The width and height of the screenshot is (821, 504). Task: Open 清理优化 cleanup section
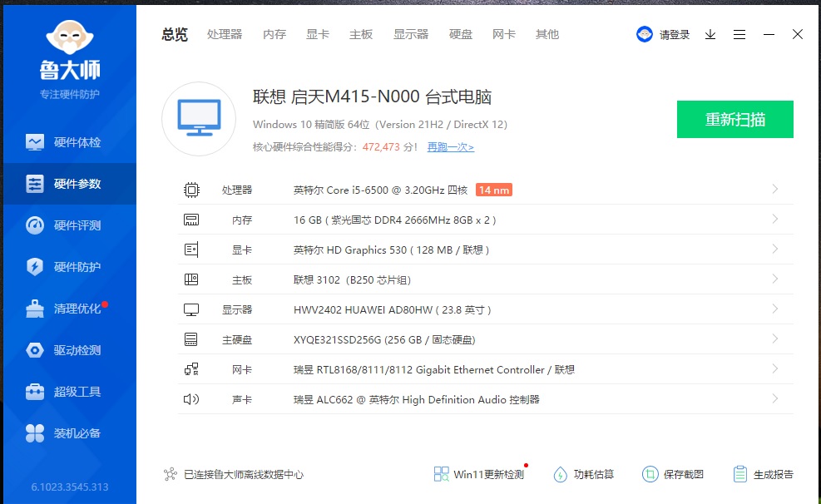click(70, 309)
